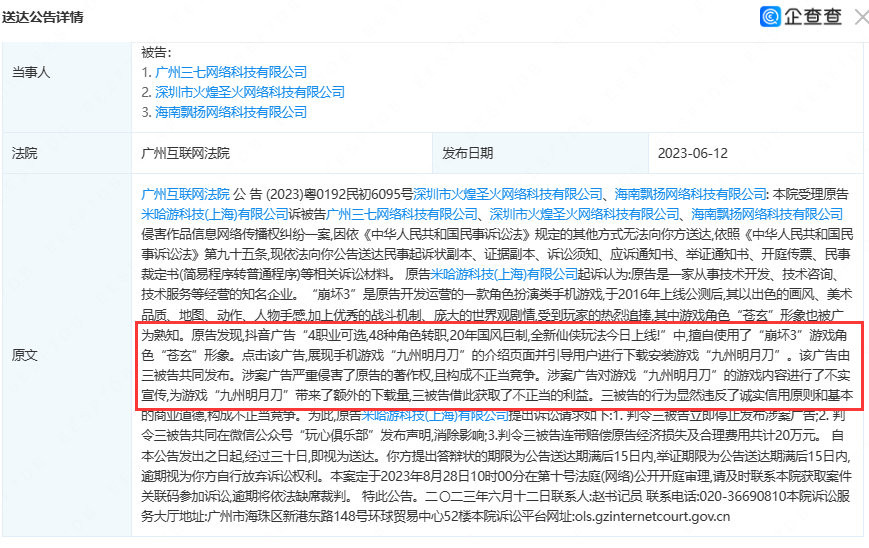Image resolution: width=869 pixels, height=548 pixels.
Task: Click the 发布日期 label cell
Action: pos(540,153)
